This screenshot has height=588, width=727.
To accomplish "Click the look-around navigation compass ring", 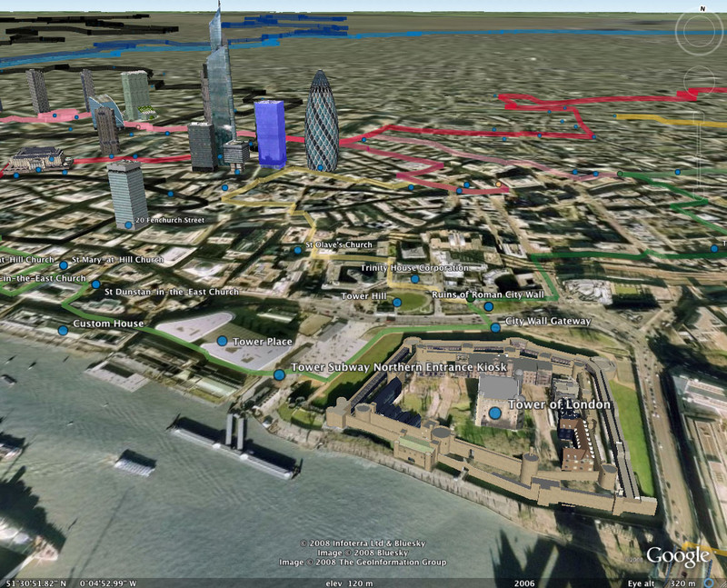I will click(x=699, y=32).
